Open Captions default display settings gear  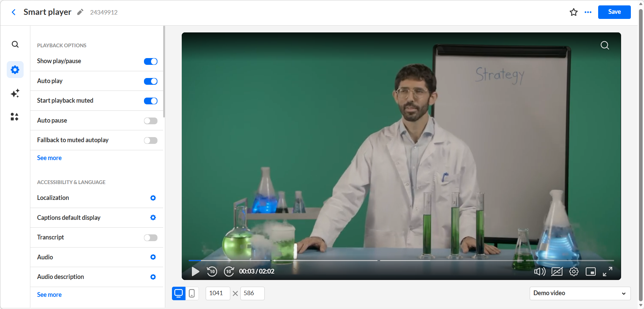coord(153,217)
